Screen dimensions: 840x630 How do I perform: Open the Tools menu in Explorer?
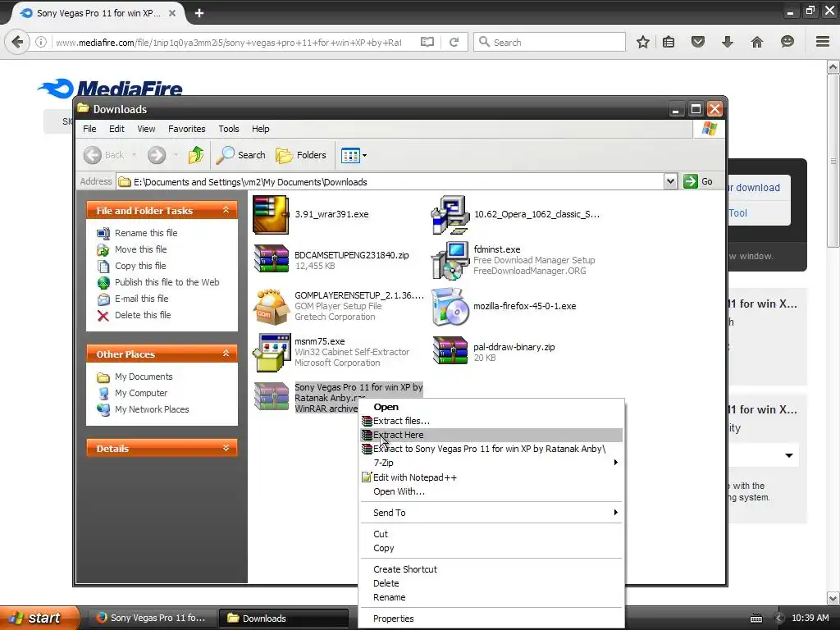(228, 129)
